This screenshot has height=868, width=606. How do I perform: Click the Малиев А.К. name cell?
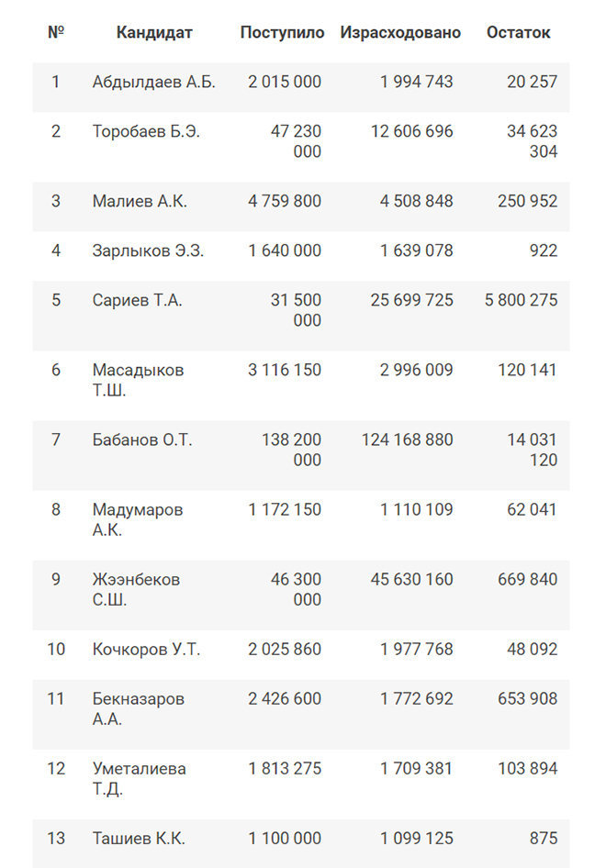click(x=140, y=201)
